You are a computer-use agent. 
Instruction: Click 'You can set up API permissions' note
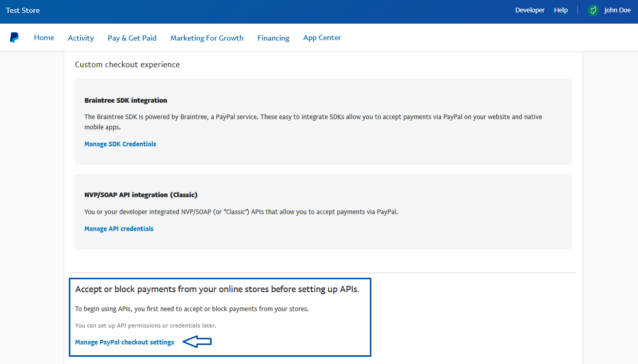coord(145,325)
